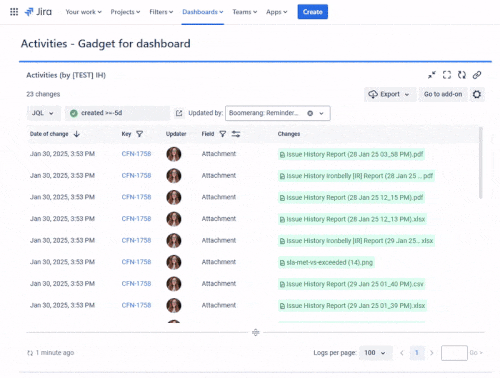Expand the JQL mode dropdown
This screenshot has width=500, height=378.
[44, 113]
